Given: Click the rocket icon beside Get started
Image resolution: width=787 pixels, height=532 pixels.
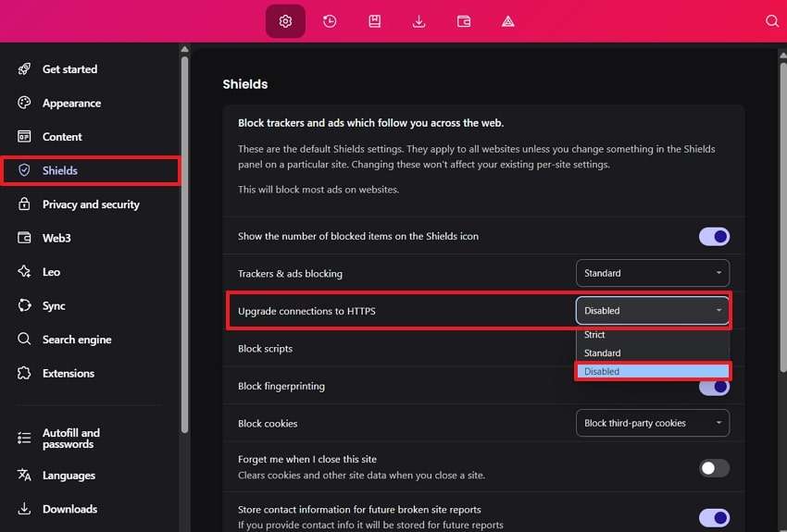Looking at the screenshot, I should (24, 68).
